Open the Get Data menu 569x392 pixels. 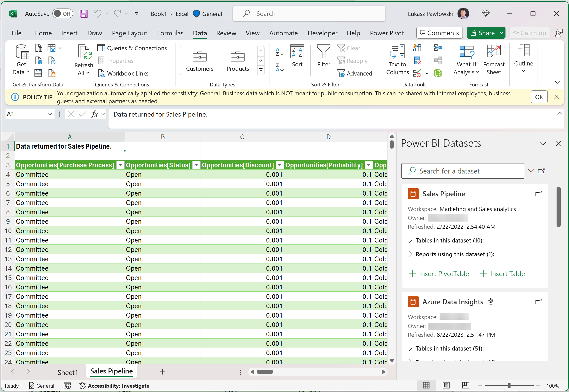21,60
